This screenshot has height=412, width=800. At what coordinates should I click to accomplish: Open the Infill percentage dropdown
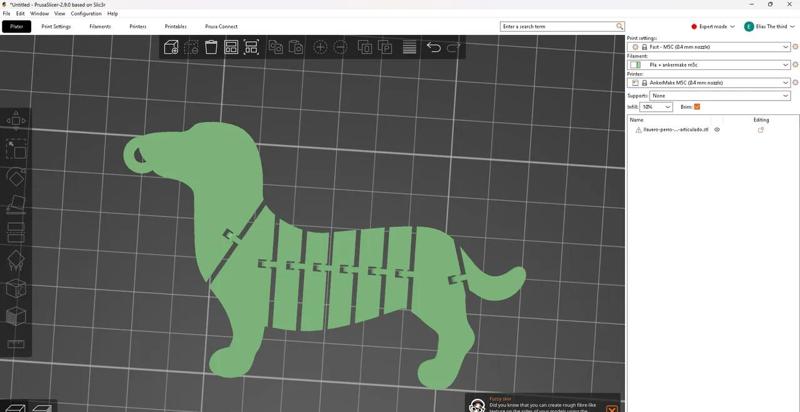click(656, 107)
